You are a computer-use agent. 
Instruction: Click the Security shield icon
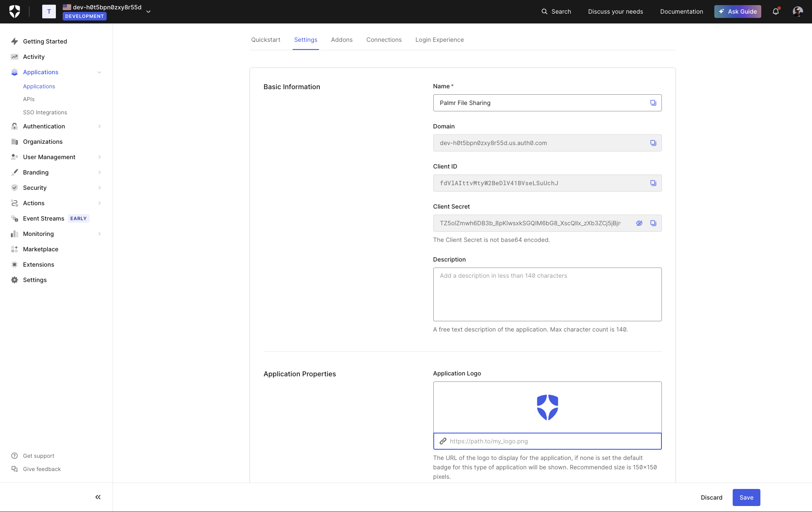point(14,188)
